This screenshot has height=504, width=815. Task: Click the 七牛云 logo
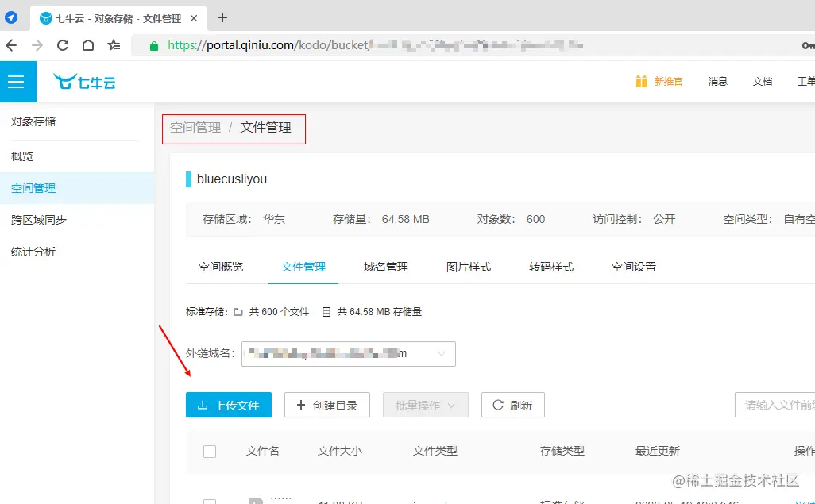tap(84, 82)
